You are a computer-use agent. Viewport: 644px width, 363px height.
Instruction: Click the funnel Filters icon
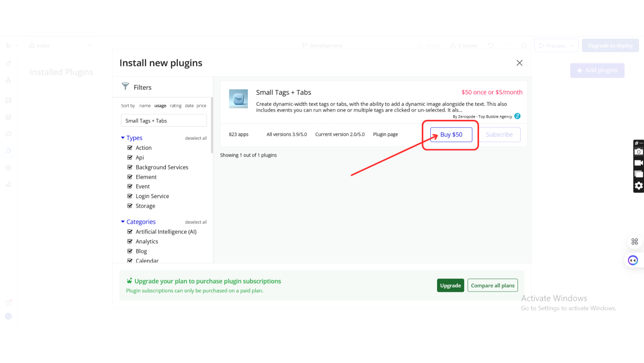[125, 86]
